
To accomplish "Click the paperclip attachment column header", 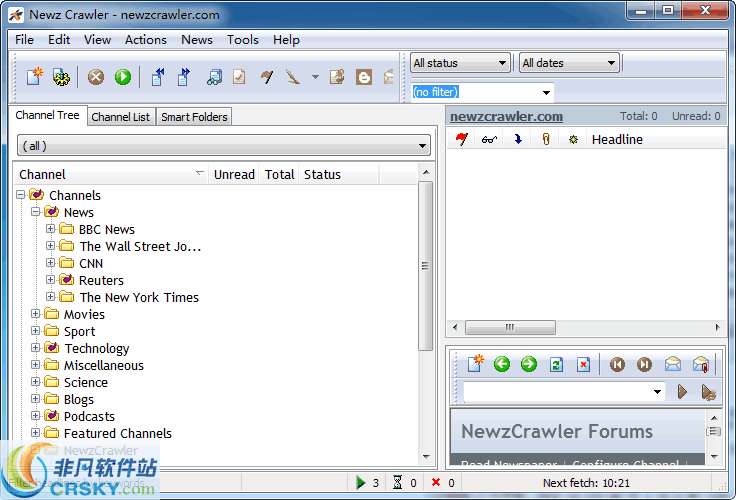I will 545,139.
